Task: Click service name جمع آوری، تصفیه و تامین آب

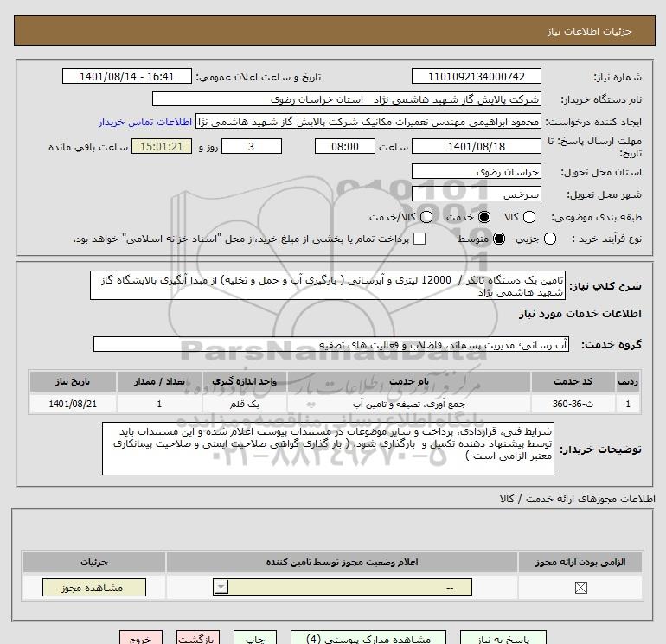Action: (408, 404)
